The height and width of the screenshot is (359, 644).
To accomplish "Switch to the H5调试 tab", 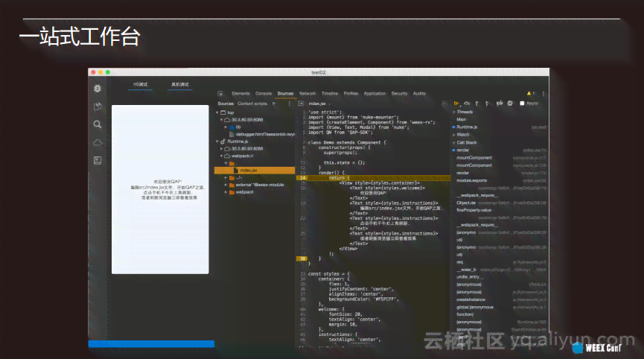I will [141, 85].
